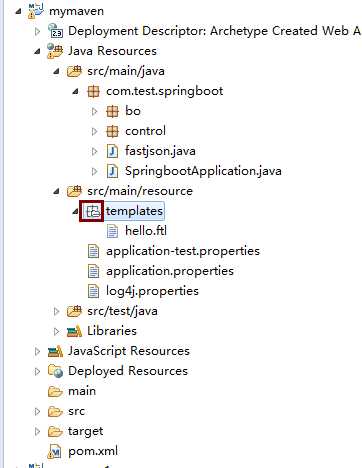Screen dimensions: 362x468
Task: Collapse the templates folder
Action: tap(76, 211)
